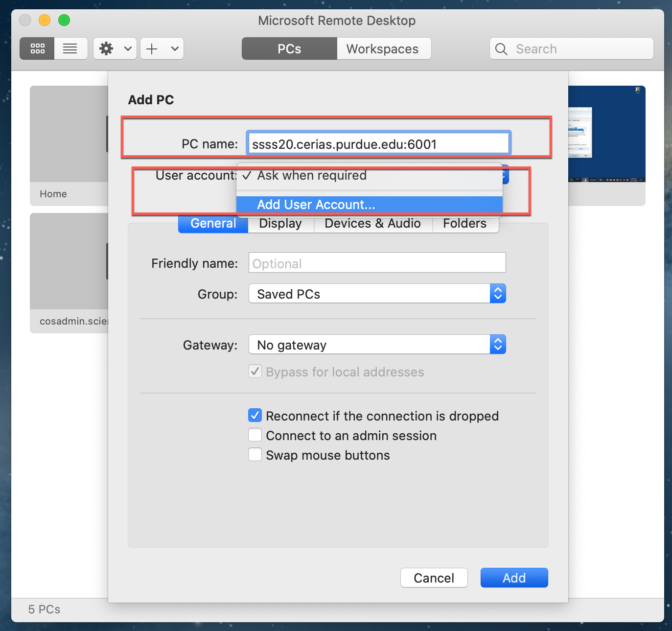Open the Folders tab
Image resolution: width=672 pixels, height=631 pixels.
(465, 223)
